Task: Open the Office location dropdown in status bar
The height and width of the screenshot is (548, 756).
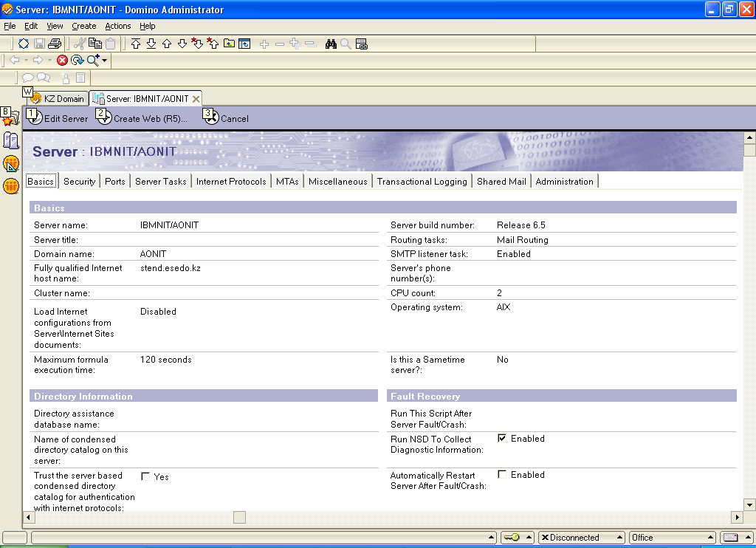Action: pyautogui.click(x=673, y=538)
